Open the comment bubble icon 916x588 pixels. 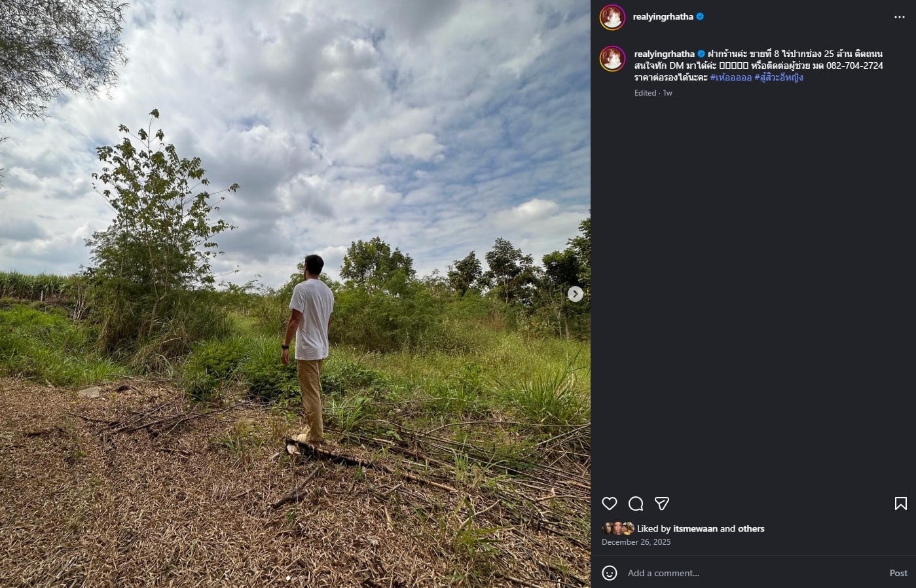click(x=634, y=504)
